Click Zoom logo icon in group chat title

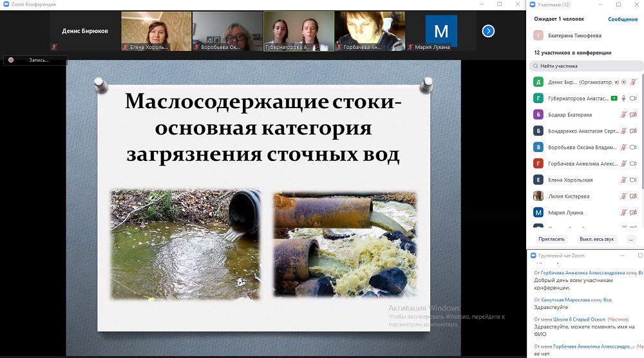(x=533, y=256)
